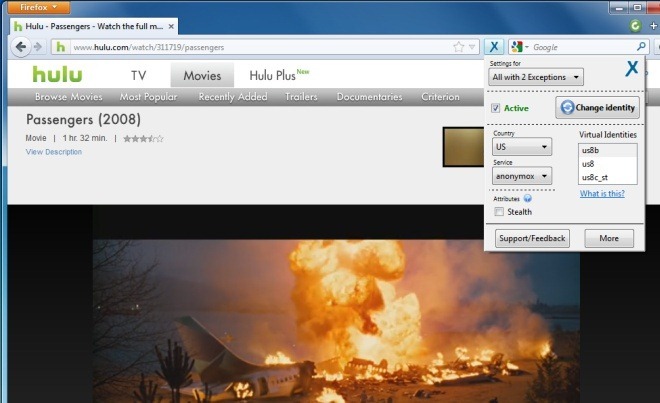Image resolution: width=660 pixels, height=403 pixels.
Task: Click the gold advertisement thumbnail
Action: (x=463, y=147)
